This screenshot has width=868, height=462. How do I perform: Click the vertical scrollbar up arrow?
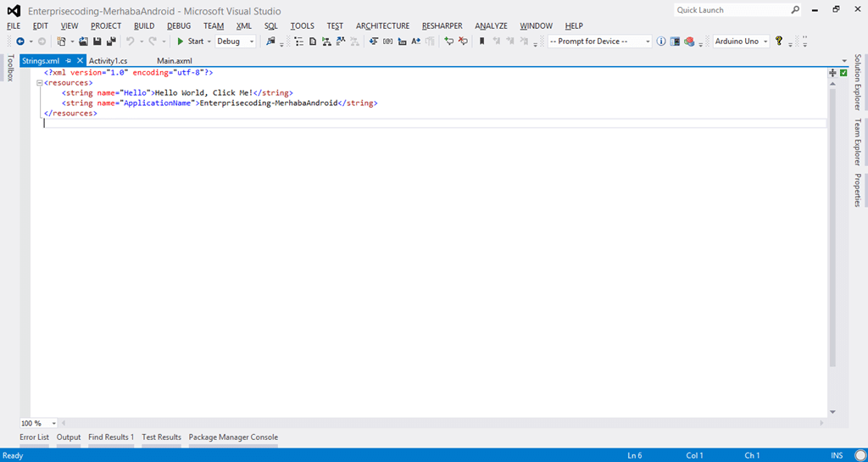click(832, 84)
